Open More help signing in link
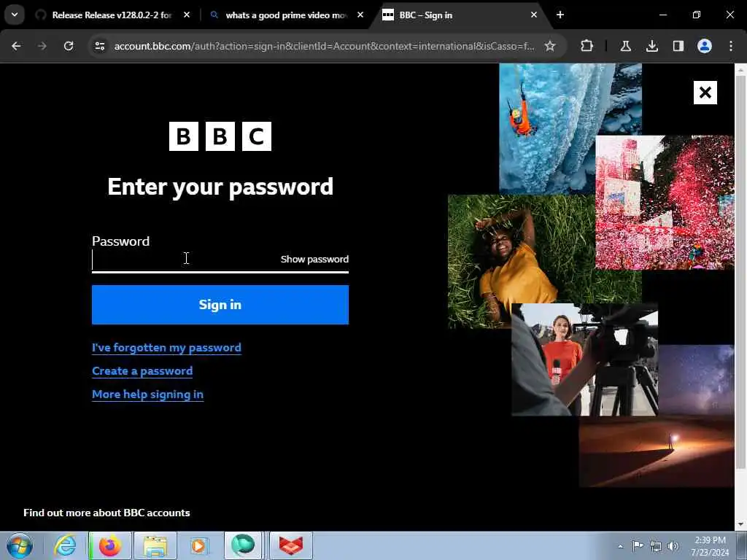 147,394
